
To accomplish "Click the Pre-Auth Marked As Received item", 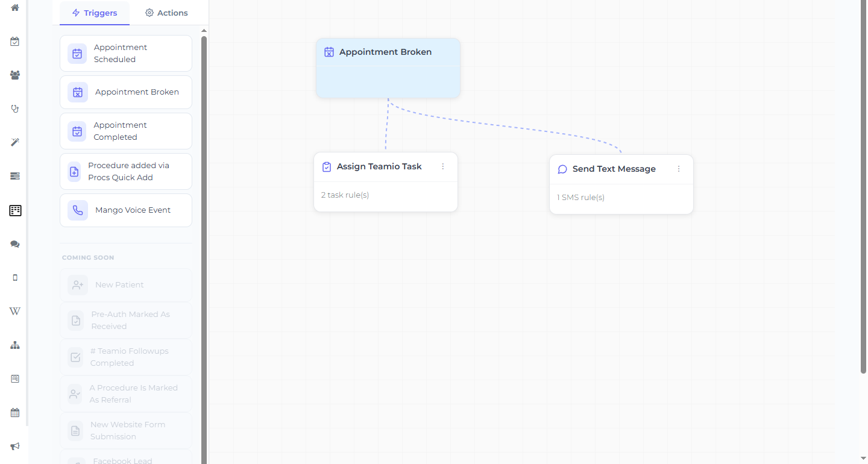I will click(x=126, y=321).
